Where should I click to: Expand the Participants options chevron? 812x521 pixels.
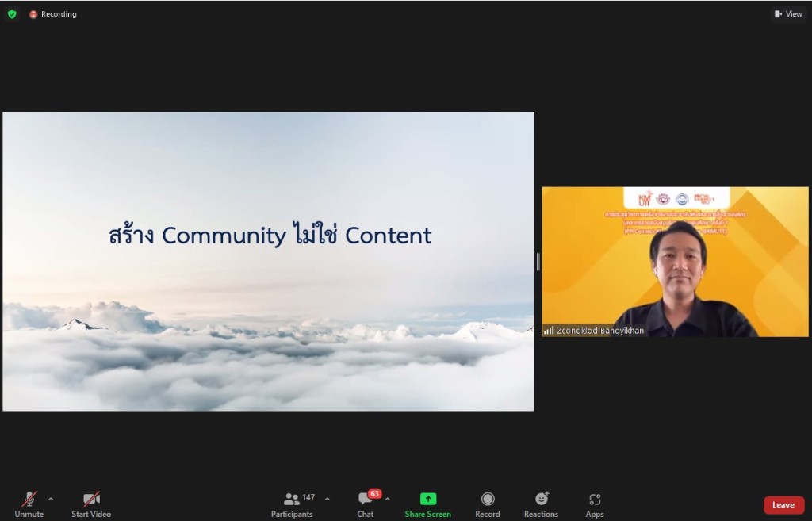tap(327, 499)
